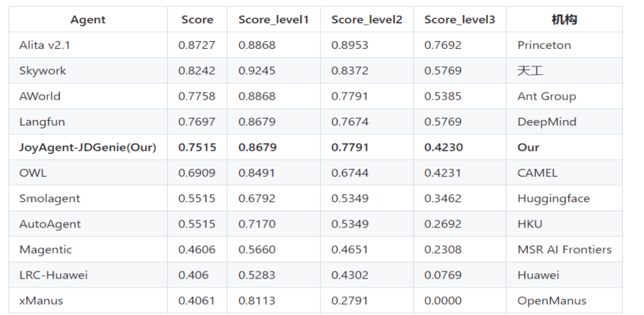
Task: Click level1 value 0.5283
Action: [256, 275]
